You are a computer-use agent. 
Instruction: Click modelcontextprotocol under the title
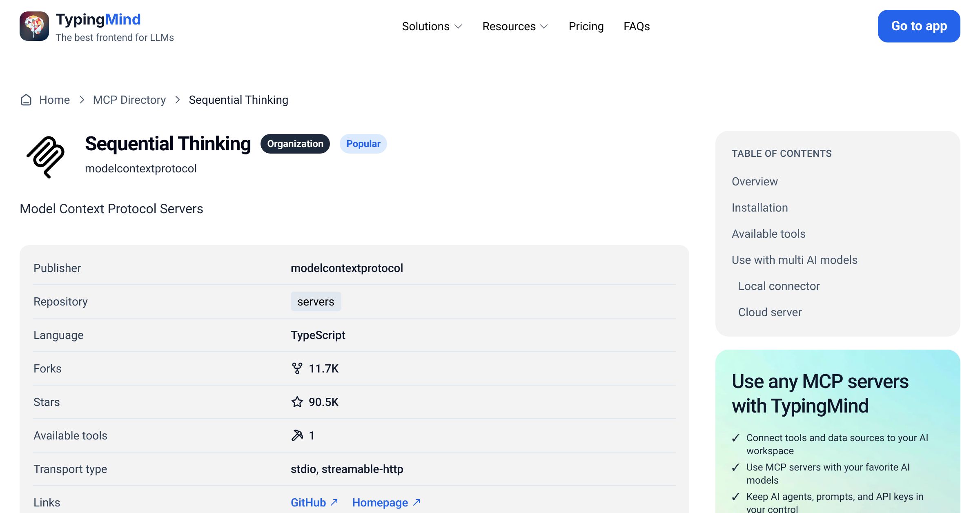(x=141, y=168)
